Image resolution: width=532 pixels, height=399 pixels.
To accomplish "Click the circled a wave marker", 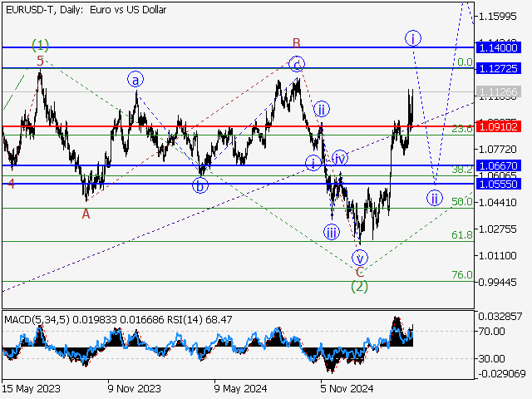I will pyautogui.click(x=135, y=80).
